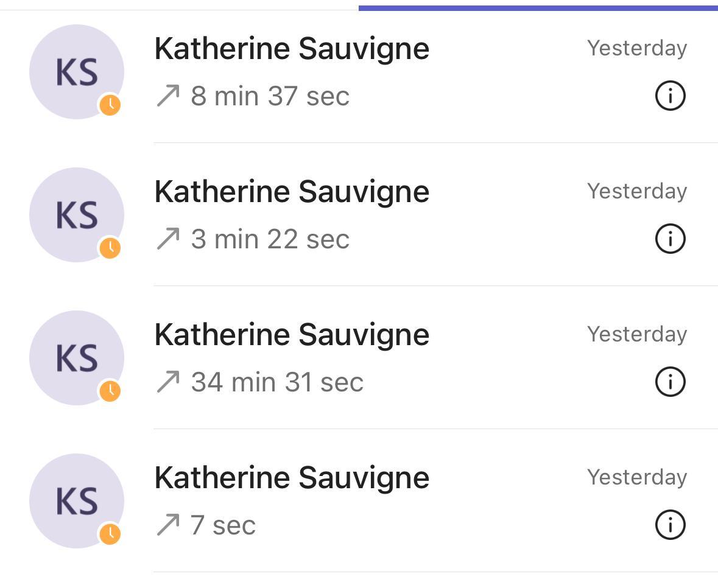Click outgoing call arrow next to 7 sec
The height and width of the screenshot is (588, 718).
168,525
